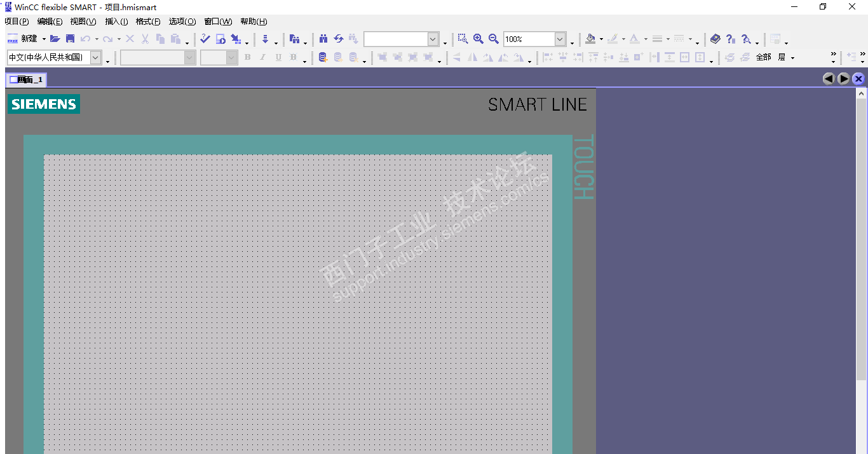Click the Delete X icon

point(130,39)
